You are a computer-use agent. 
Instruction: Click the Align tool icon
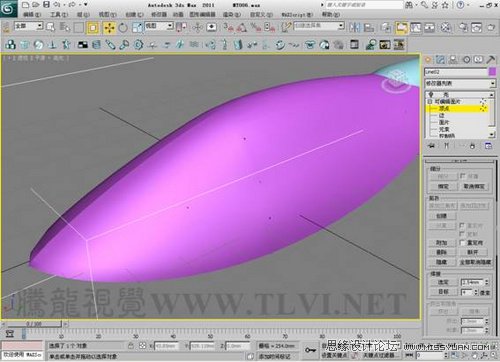(369, 28)
